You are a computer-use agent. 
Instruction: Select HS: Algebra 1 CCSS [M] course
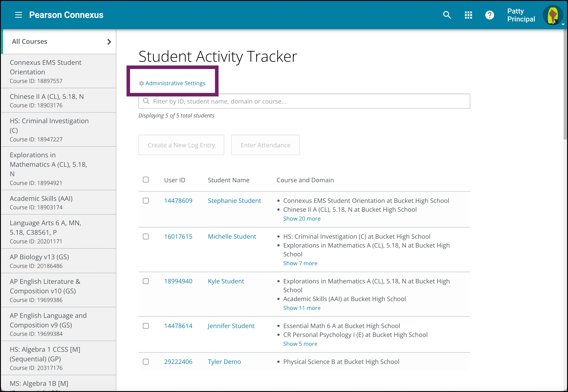58,358
